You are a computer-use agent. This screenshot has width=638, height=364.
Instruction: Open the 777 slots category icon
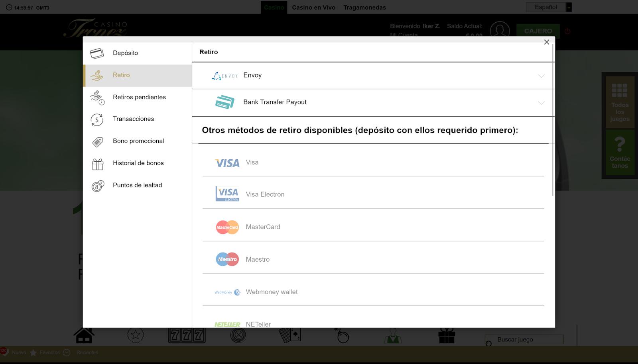pos(187,335)
